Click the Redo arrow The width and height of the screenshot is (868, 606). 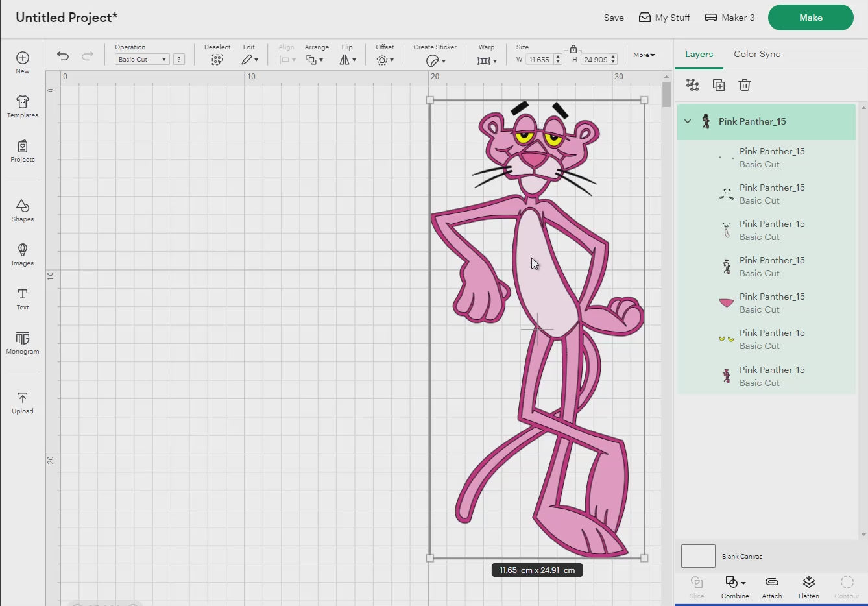click(x=88, y=56)
